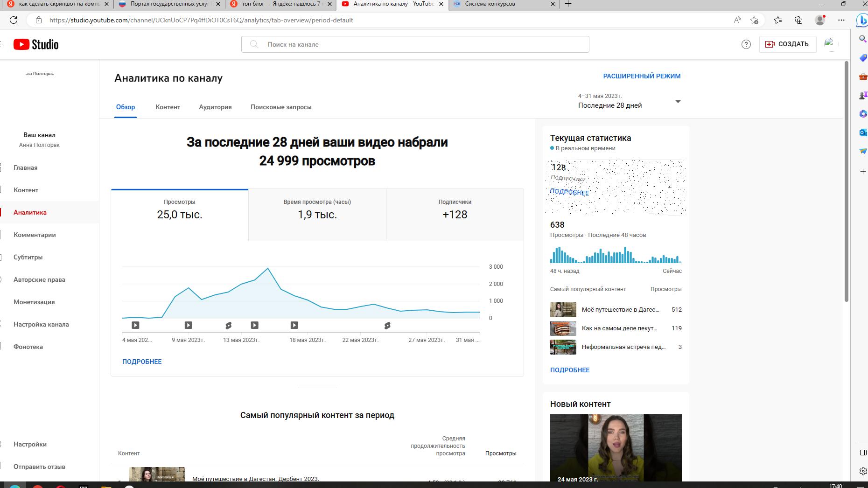Open browser settings ellipsis menu
Screen dimensions: 868x488
pos(841,20)
